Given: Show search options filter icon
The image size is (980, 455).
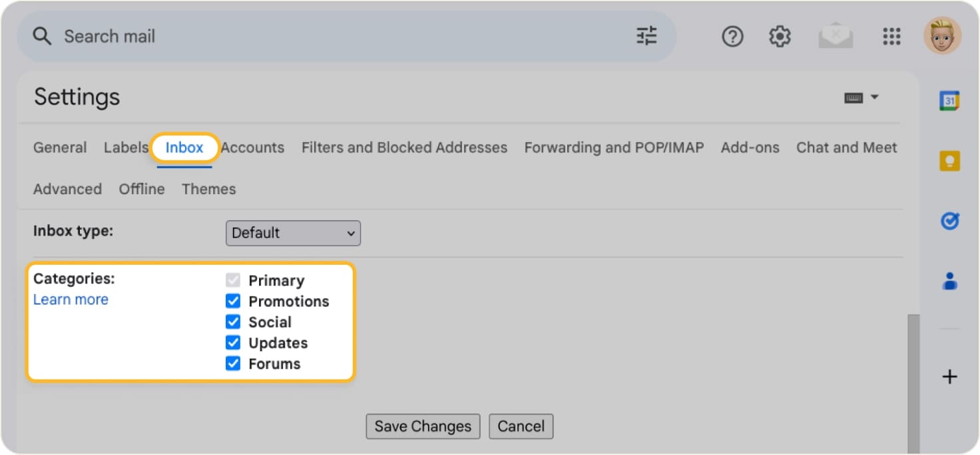Looking at the screenshot, I should (x=646, y=36).
